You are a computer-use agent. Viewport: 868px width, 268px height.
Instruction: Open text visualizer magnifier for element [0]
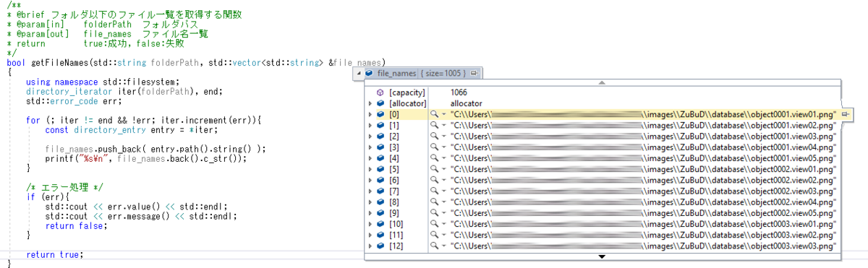pos(434,115)
